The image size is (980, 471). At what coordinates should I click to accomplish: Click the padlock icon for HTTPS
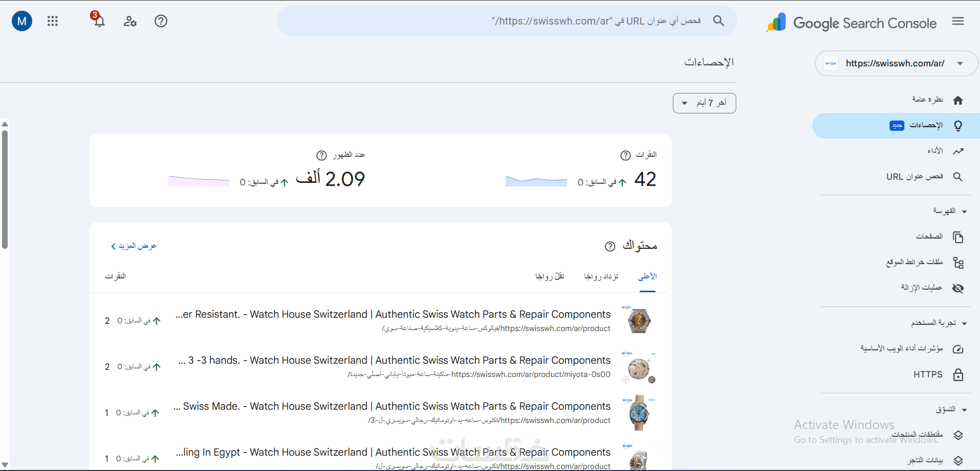click(958, 374)
